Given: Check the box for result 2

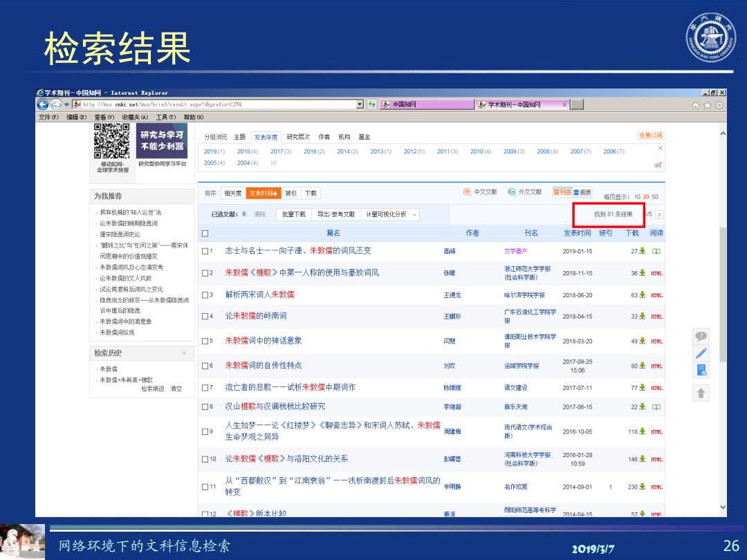Looking at the screenshot, I should [205, 273].
